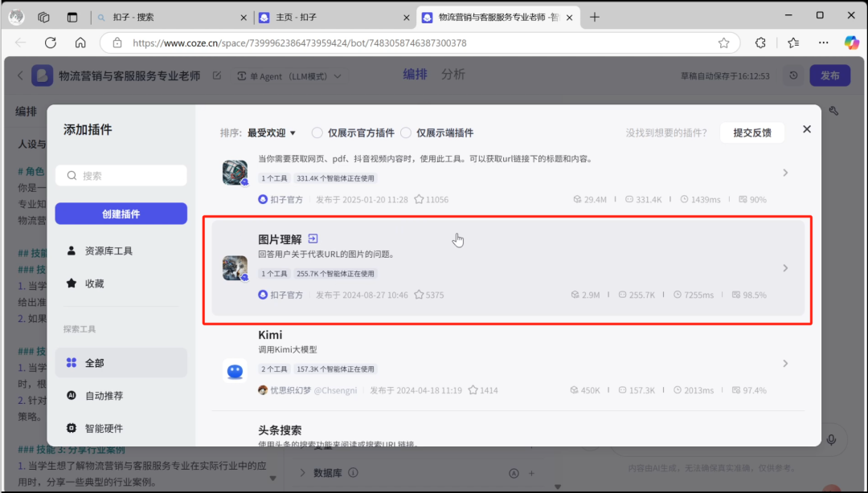
Task: Expand the Kimi plugin row chevron
Action: tap(785, 363)
